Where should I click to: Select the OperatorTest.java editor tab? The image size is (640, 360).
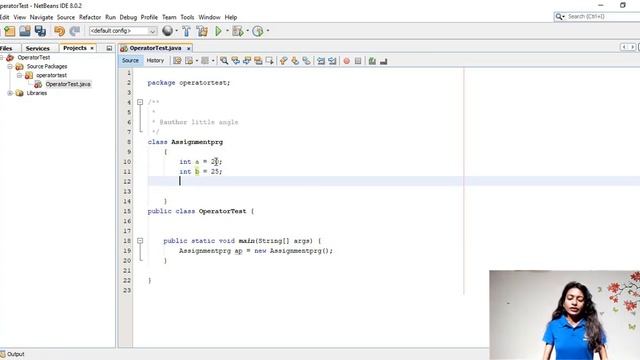coord(155,48)
